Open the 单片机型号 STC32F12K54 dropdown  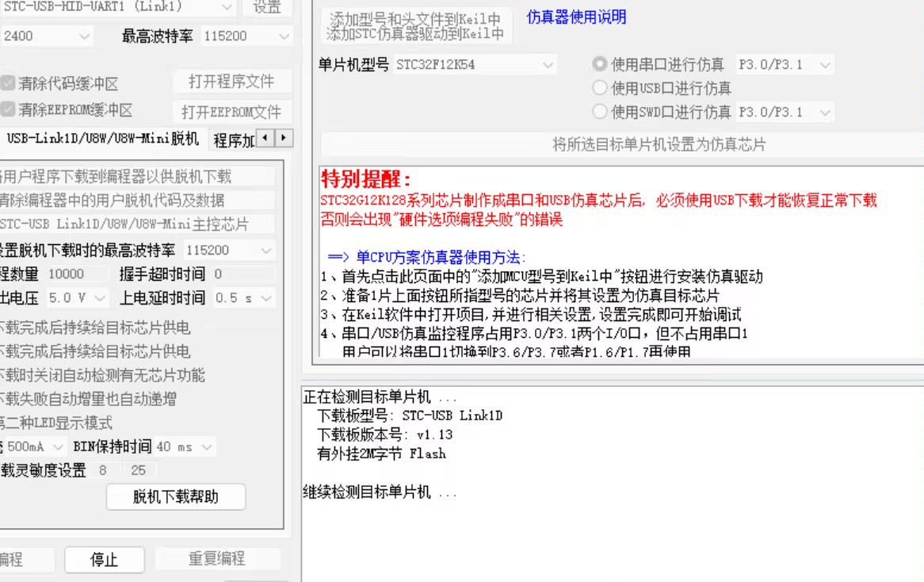(475, 64)
